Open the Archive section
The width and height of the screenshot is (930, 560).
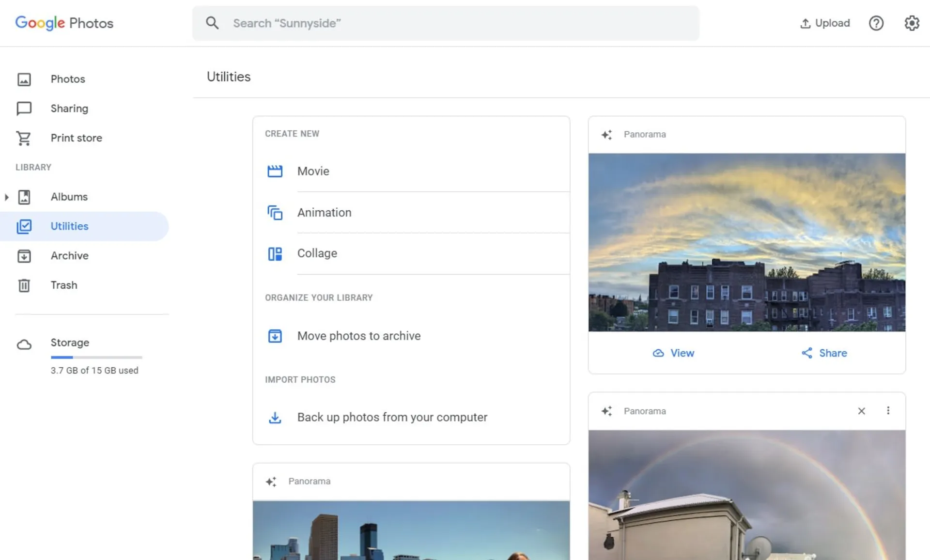69,256
